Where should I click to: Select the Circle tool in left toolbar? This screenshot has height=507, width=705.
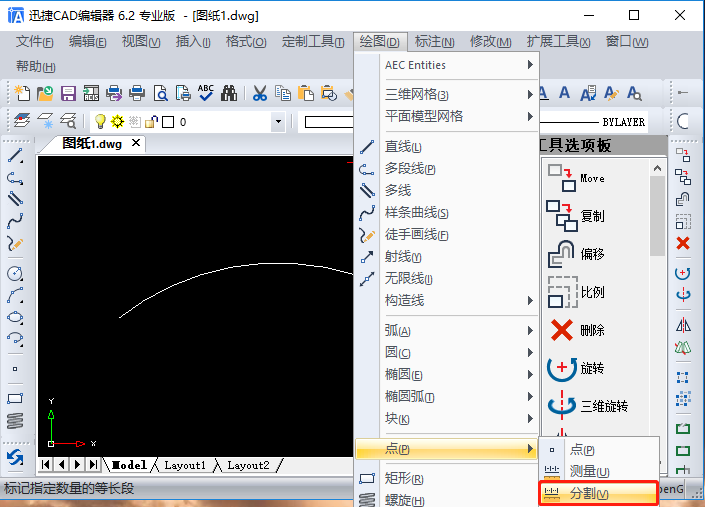point(15,273)
